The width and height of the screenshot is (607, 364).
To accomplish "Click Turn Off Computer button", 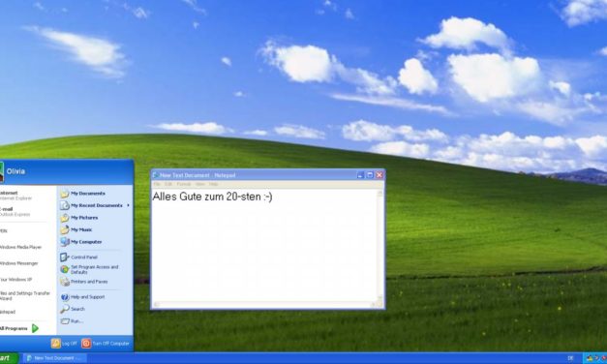I will [106, 343].
